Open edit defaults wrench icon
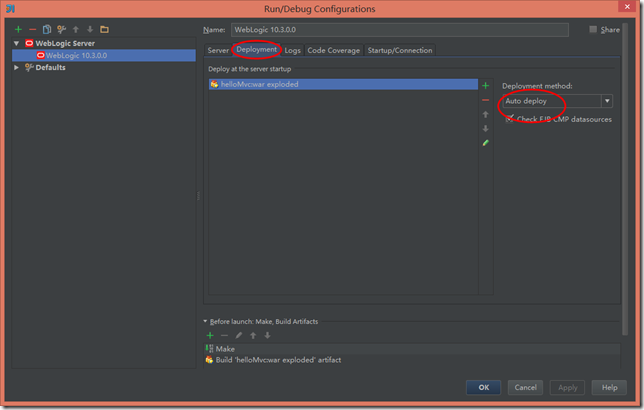Viewport: 644px width, 410px height. (61, 29)
